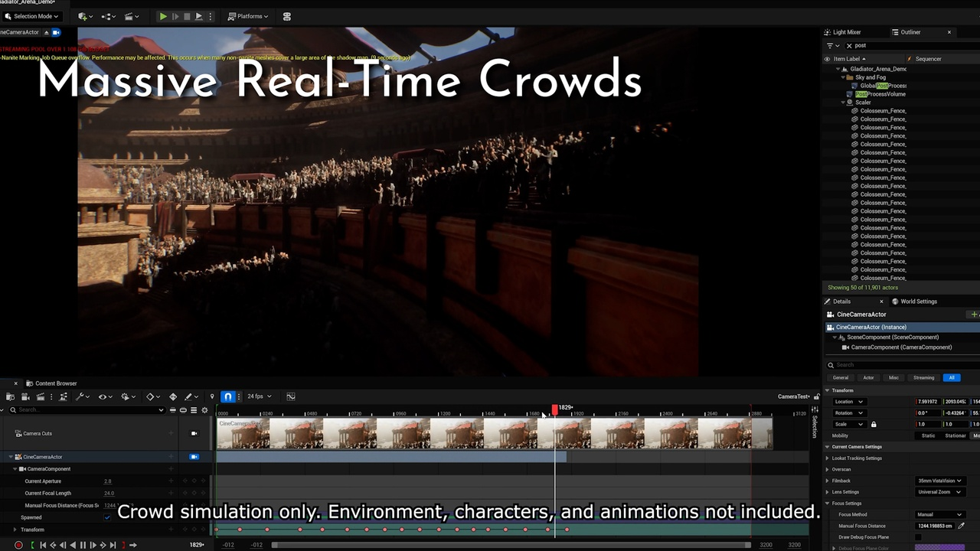This screenshot has height=551, width=980.
Task: Click the Streaming filter button in Details
Action: tap(923, 377)
